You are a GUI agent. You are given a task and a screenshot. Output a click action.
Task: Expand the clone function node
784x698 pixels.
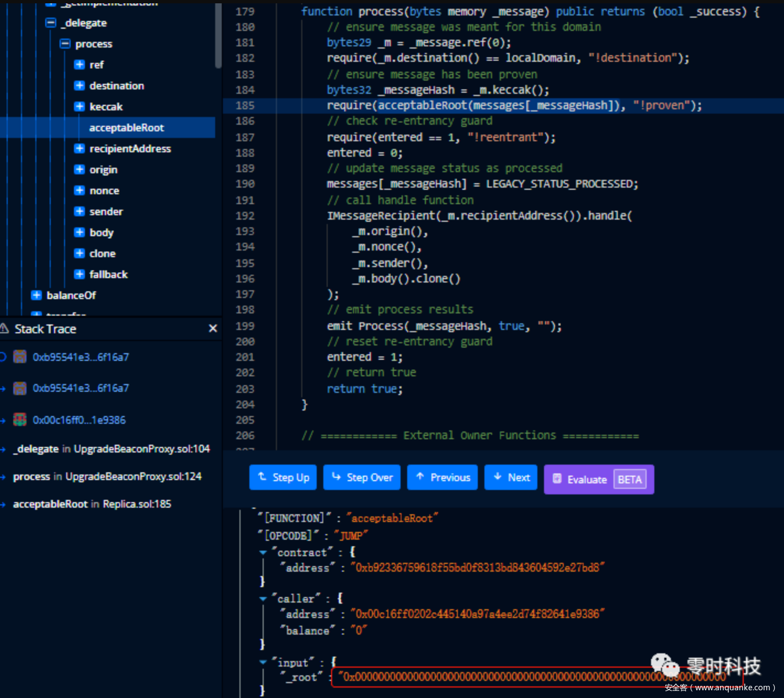(79, 253)
